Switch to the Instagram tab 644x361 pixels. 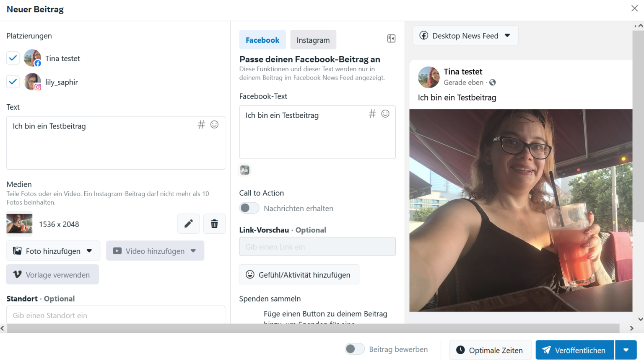(313, 39)
